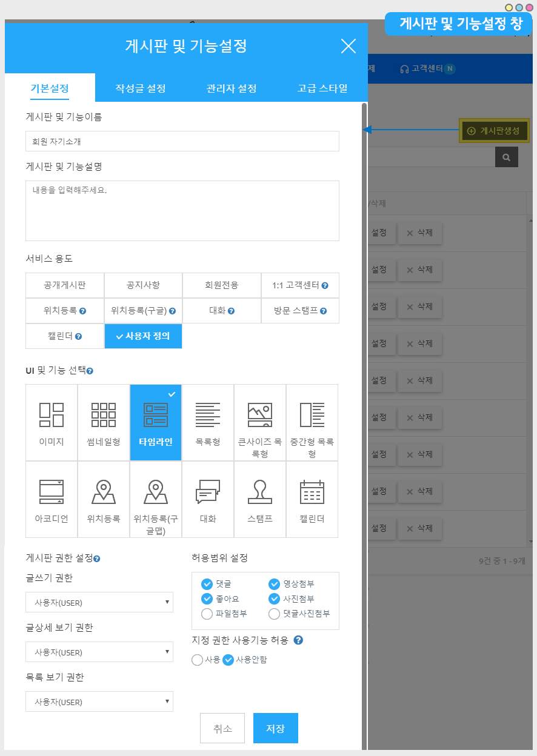The height and width of the screenshot is (756, 537).
Task: Expand the 글상세 보기 권한 dropdown
Action: point(99,652)
